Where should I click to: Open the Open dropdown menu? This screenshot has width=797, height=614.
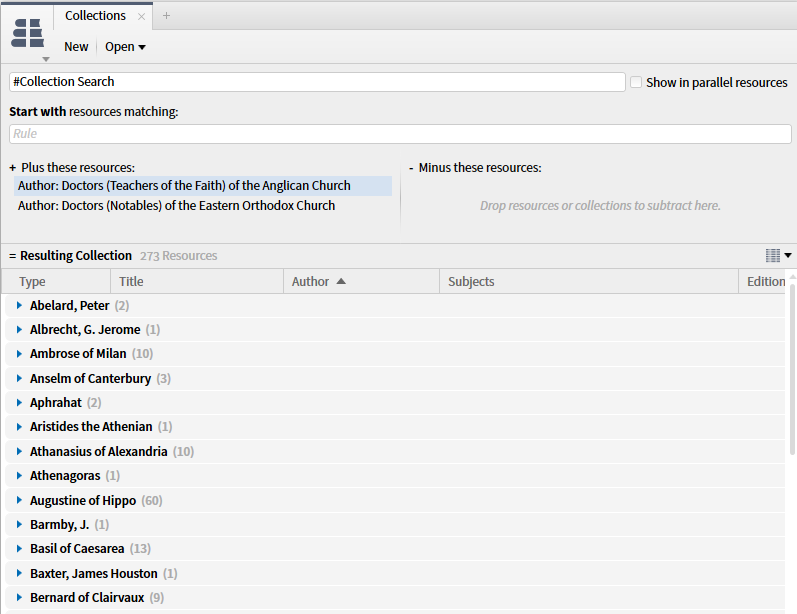click(x=125, y=47)
